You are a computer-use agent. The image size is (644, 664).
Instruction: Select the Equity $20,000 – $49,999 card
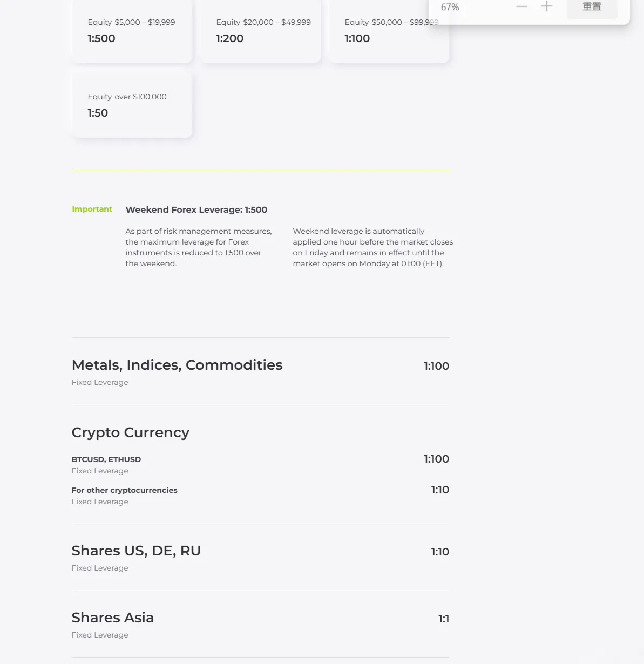click(261, 31)
